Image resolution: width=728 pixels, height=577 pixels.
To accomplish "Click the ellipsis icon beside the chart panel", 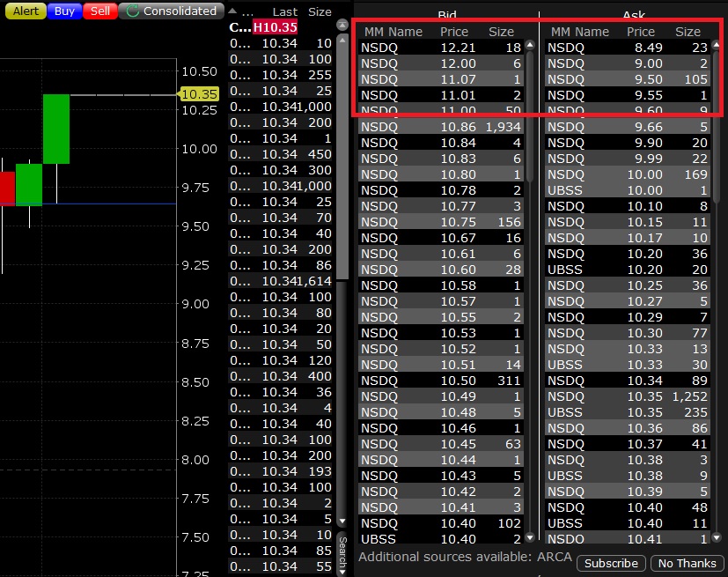I will click(248, 11).
